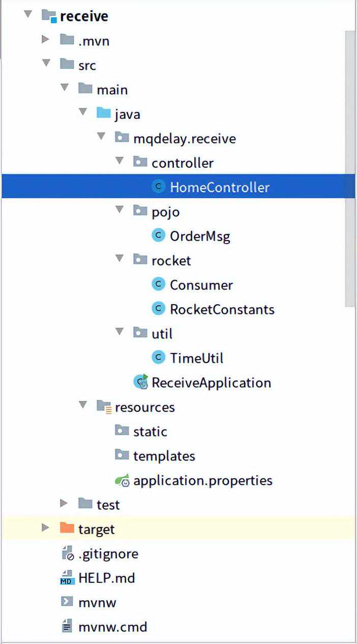Click the ReceiveApplication Spring Boot icon
Screen dimensions: 357x644
140,382
